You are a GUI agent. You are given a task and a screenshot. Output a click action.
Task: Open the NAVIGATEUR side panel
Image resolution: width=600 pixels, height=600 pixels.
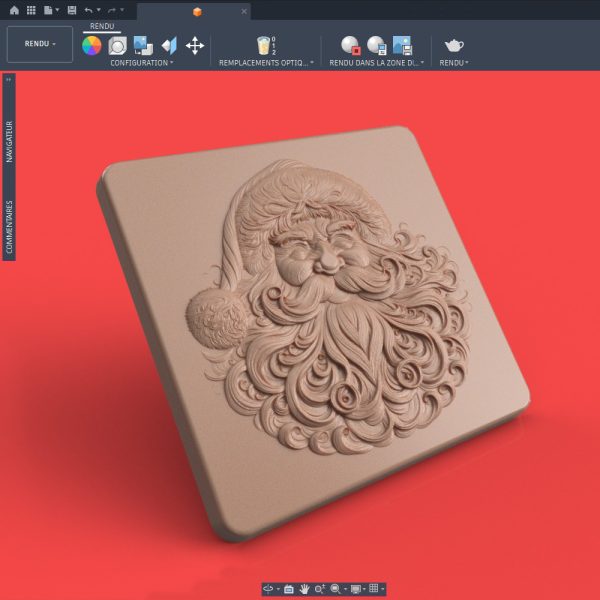click(9, 142)
